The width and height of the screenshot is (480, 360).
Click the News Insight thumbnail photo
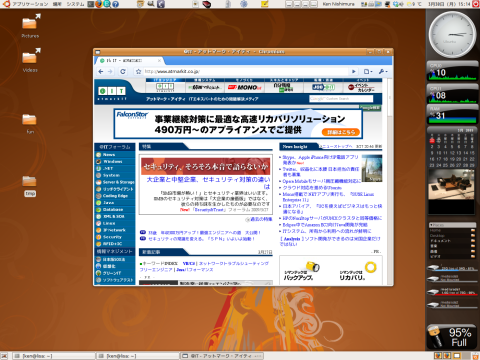372,168
